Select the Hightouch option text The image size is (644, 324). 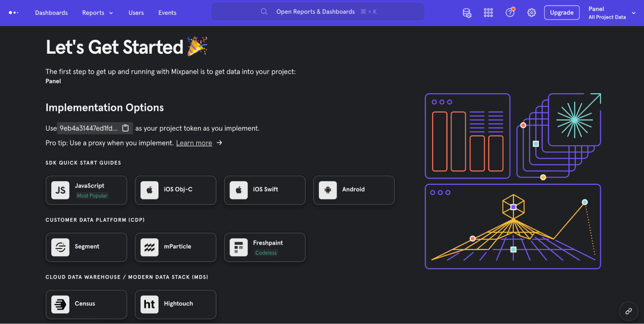tap(178, 303)
